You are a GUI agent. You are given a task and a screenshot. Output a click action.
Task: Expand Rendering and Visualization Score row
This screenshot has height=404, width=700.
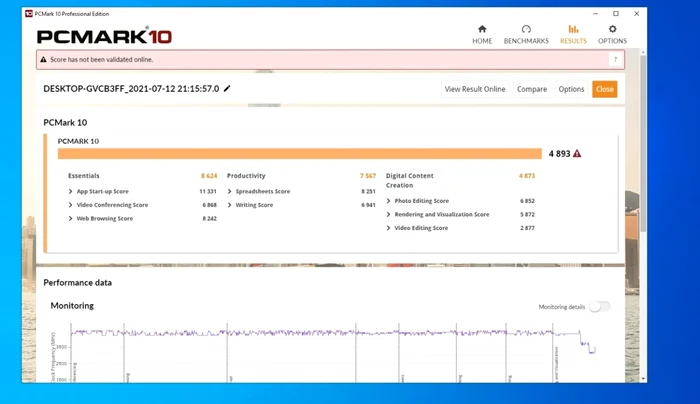click(x=388, y=214)
